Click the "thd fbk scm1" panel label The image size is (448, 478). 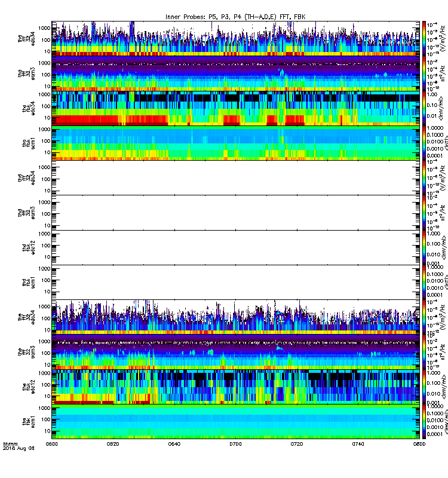(29, 282)
